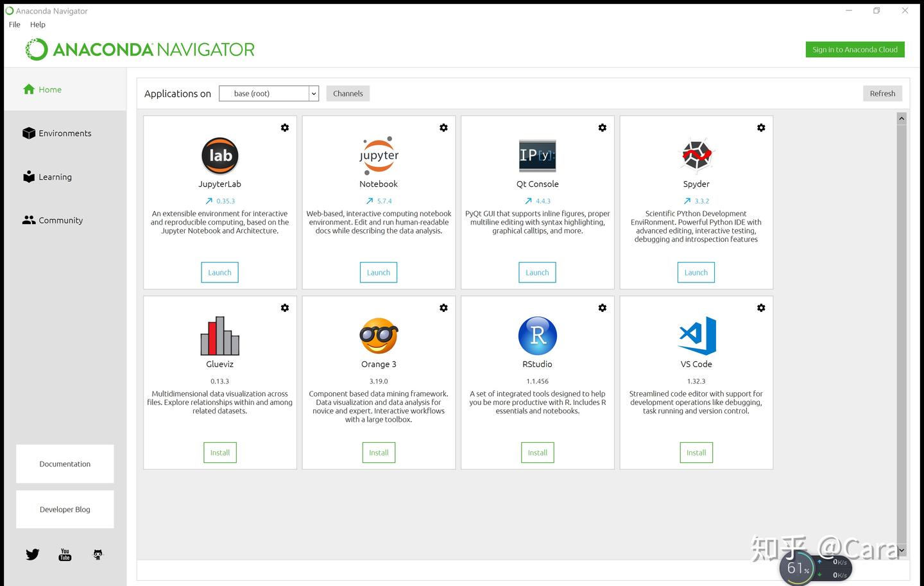Open Spyder version 3.3.2 arrow link
924x586 pixels.
click(688, 201)
